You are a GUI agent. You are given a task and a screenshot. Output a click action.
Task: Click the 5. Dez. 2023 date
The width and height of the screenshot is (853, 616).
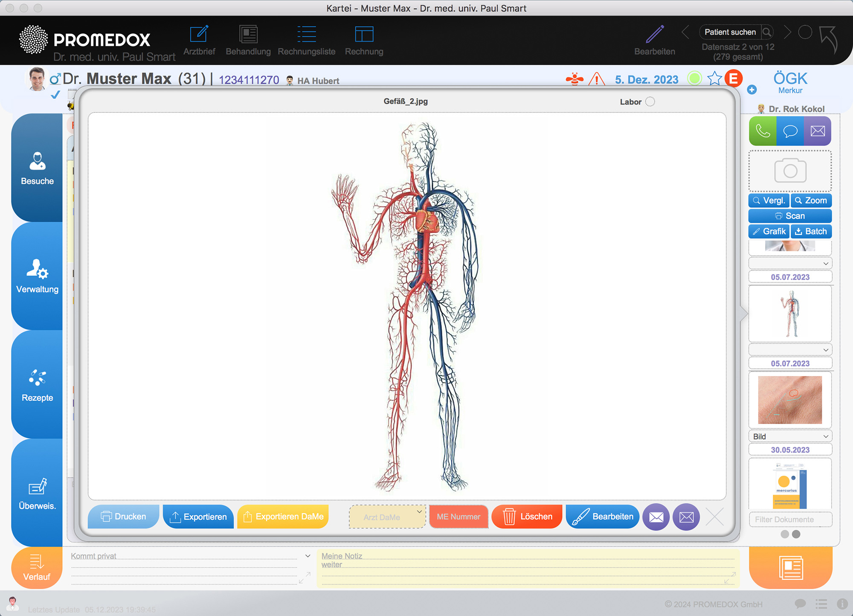[x=647, y=80]
